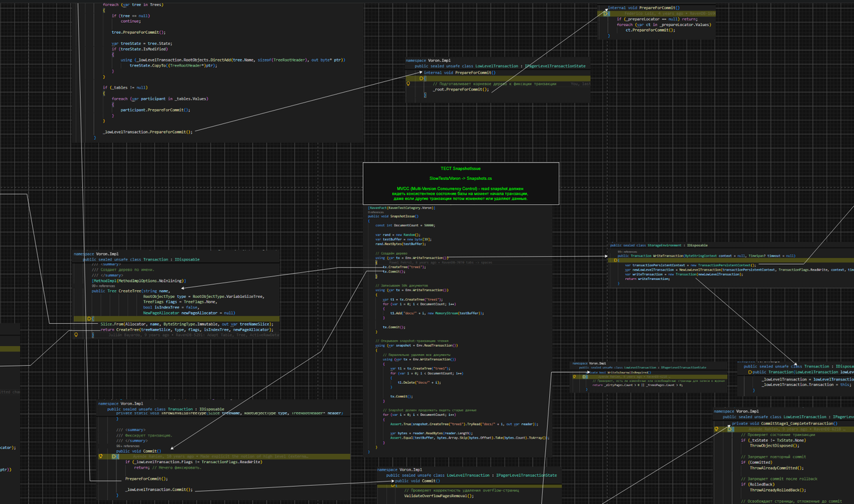Click the 'return CreateTree(treeNameSlice, ...)' line
The image size is (854, 504).
(x=186, y=329)
